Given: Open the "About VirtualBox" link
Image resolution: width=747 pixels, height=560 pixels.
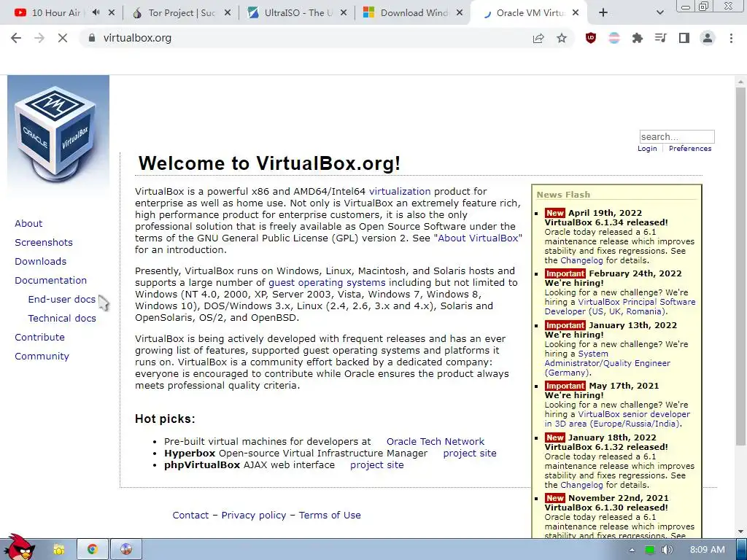Looking at the screenshot, I should click(x=478, y=238).
